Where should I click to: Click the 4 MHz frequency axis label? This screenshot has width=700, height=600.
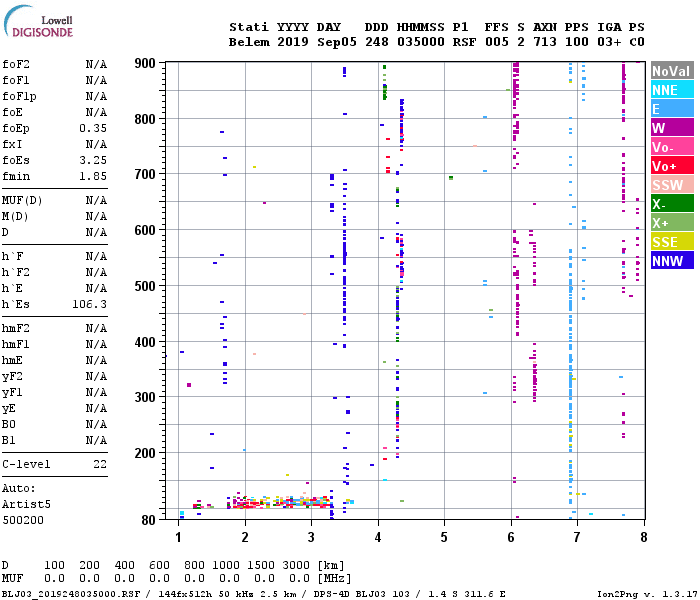coord(378,537)
